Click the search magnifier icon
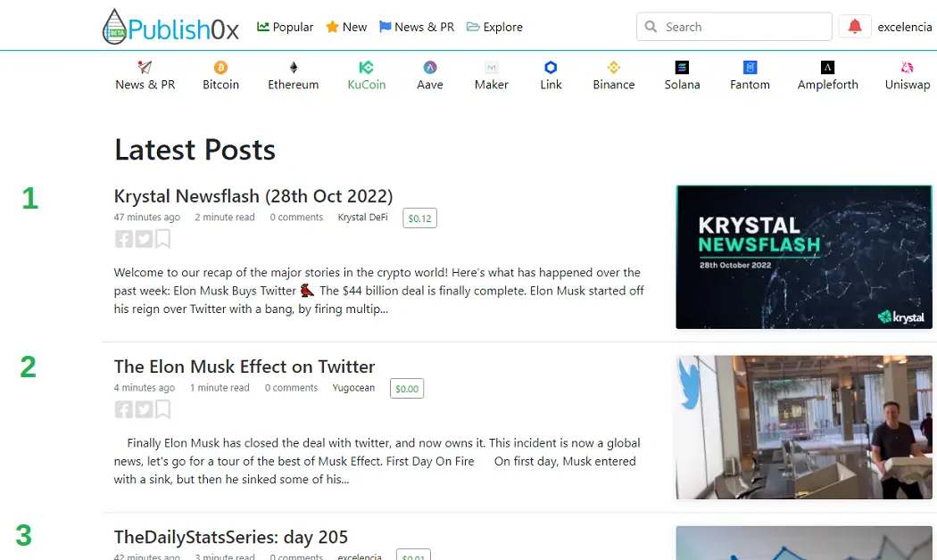 coord(651,27)
